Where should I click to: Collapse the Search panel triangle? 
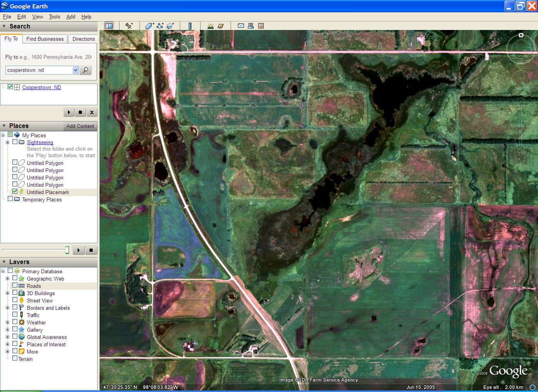4,26
